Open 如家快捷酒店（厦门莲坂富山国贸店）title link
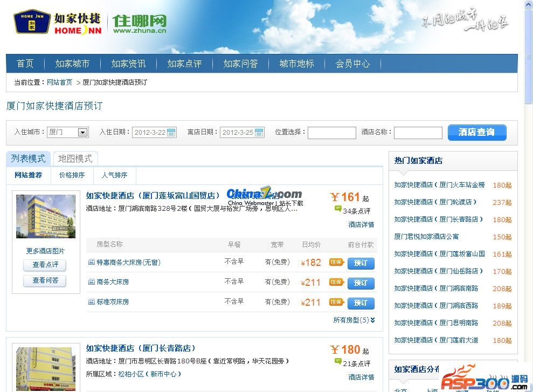533x392 pixels. point(153,196)
